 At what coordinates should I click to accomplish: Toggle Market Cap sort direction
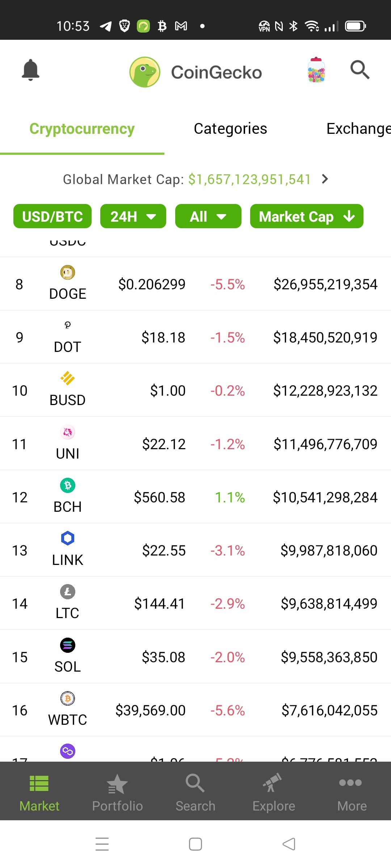tap(307, 216)
